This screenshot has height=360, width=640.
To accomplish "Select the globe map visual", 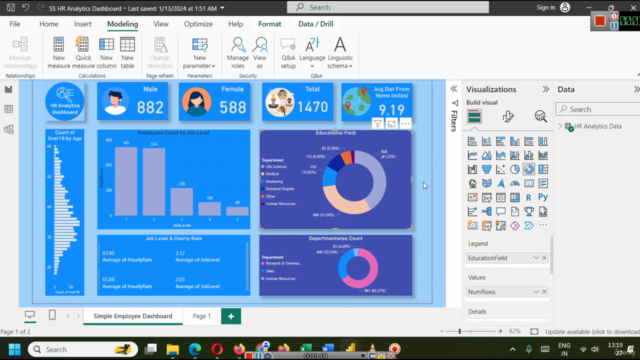I will point(472,183).
